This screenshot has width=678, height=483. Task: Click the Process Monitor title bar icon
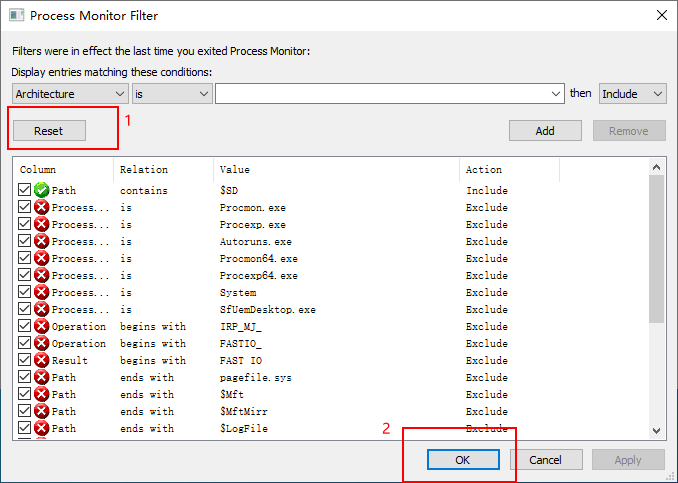(16, 16)
